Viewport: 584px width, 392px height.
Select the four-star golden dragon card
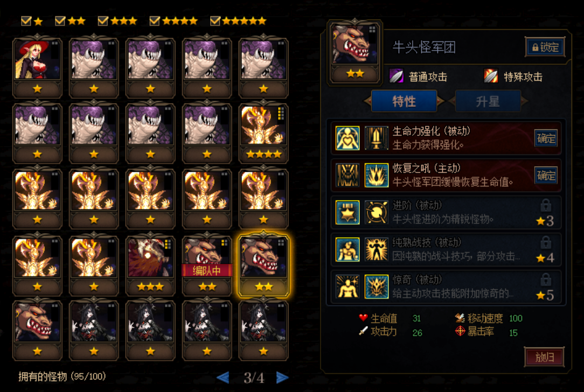(263, 133)
